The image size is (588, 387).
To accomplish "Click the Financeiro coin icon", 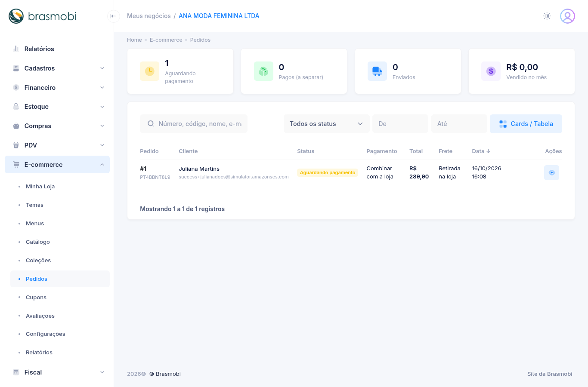I will pos(16,87).
